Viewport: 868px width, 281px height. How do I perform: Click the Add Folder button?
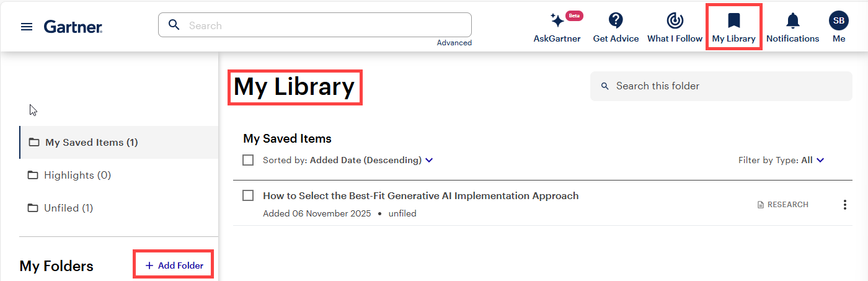pyautogui.click(x=174, y=265)
